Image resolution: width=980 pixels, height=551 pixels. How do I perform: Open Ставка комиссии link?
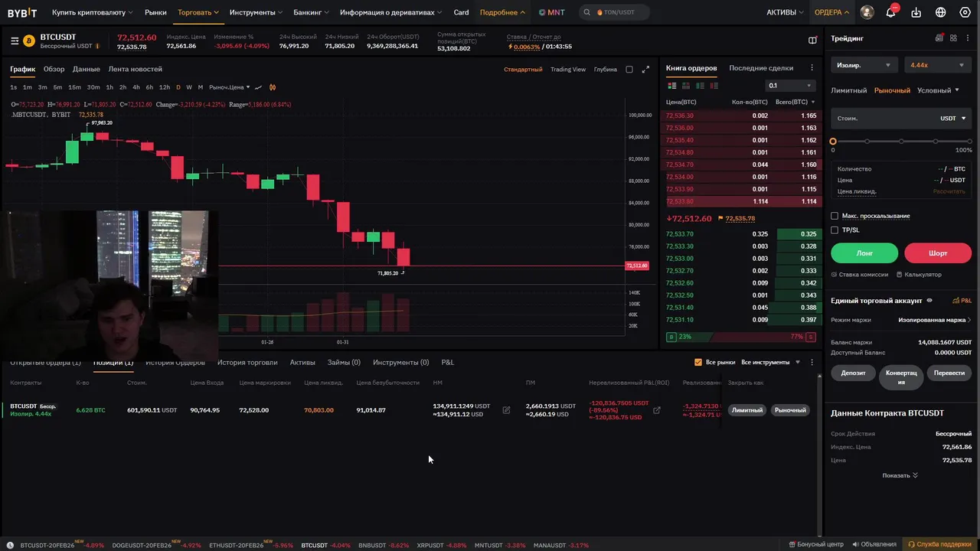[x=860, y=274]
